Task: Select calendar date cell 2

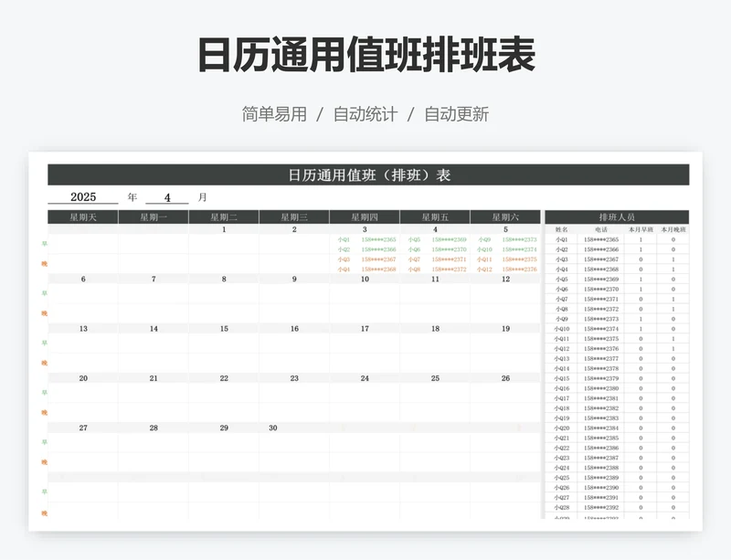Action: pos(294,229)
